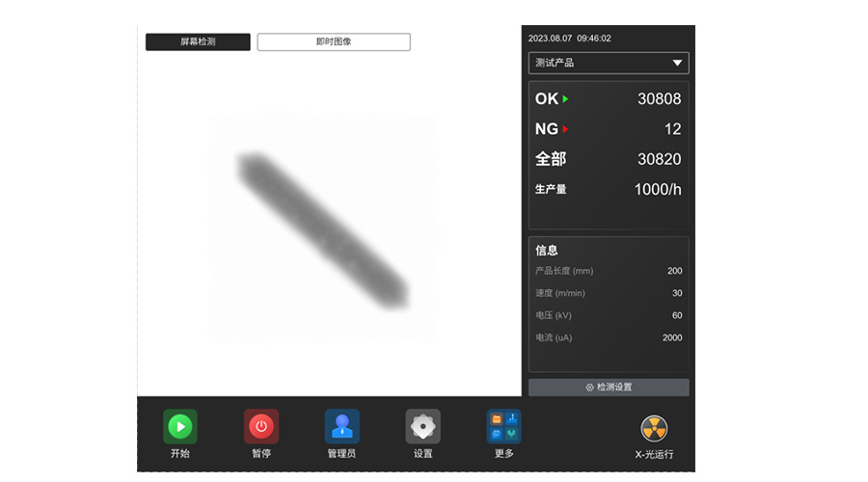Screen dimensions: 868x482
Task: Click the dropdown arrow of 测试产品
Action: click(677, 63)
